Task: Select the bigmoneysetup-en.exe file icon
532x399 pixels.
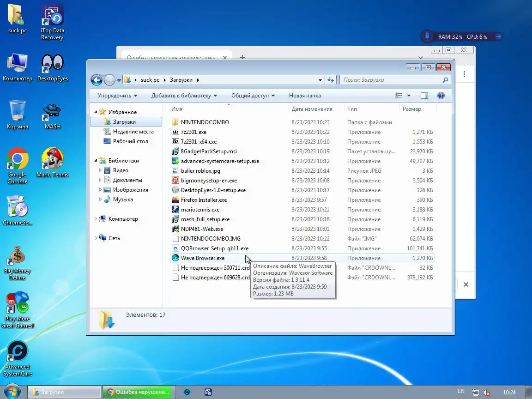Action: (175, 181)
